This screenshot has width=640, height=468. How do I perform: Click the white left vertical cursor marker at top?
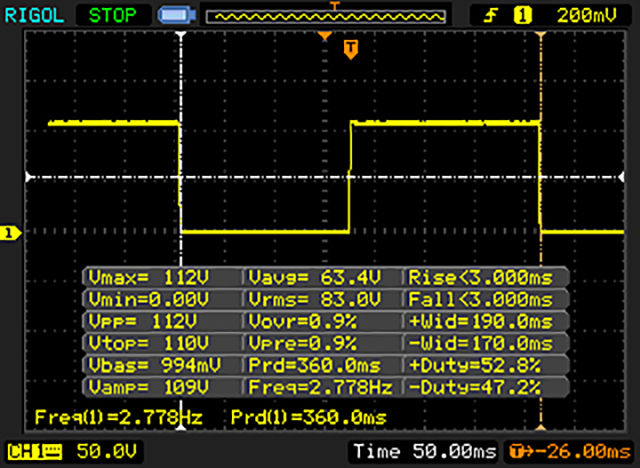181,35
